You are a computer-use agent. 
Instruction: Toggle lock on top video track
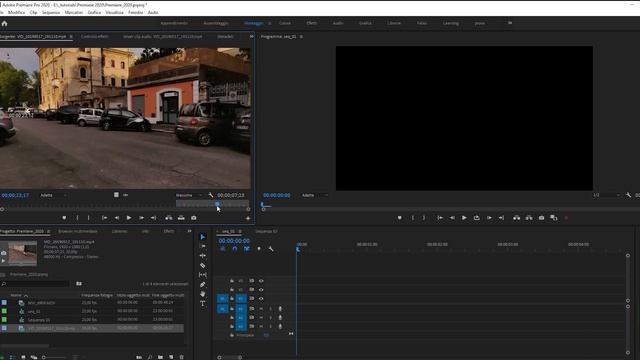click(x=232, y=281)
